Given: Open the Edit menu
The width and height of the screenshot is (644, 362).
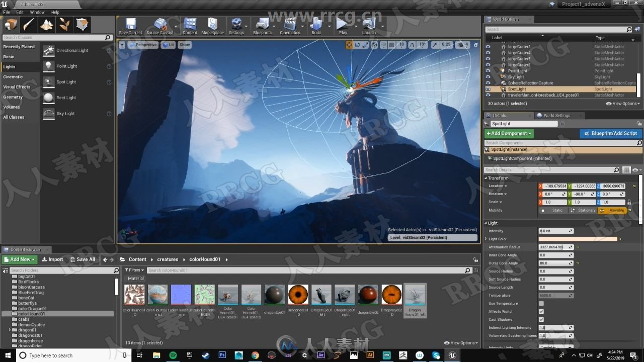Looking at the screenshot, I should click(20, 12).
